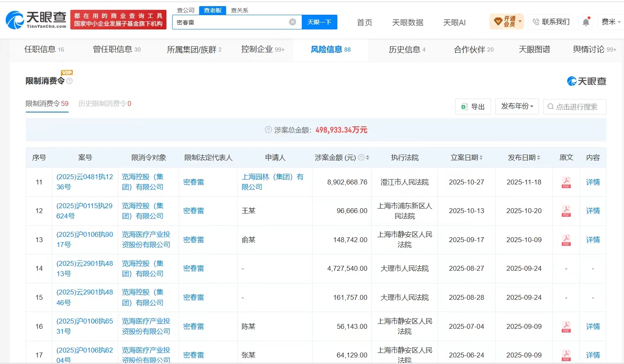Select 历史限制消费令 sub-tab
Image resolution: width=624 pixels, height=364 pixels.
(105, 103)
